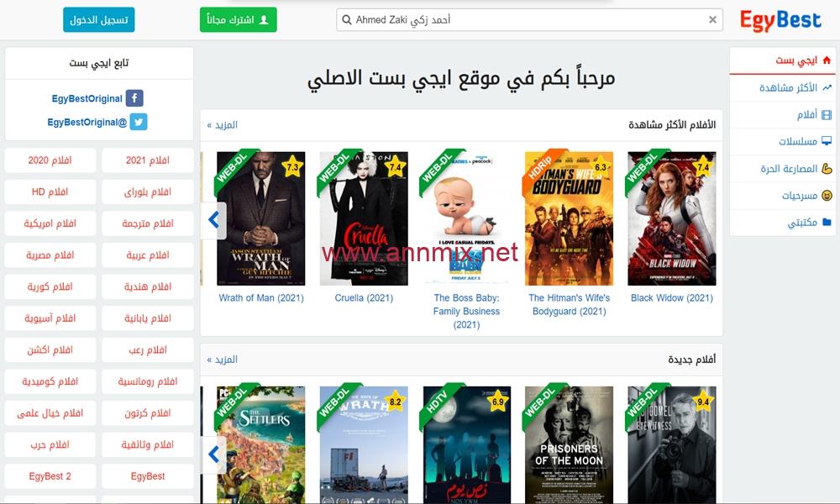Click the Facebook icon
Viewport: 840px width, 504px height.
click(x=134, y=98)
